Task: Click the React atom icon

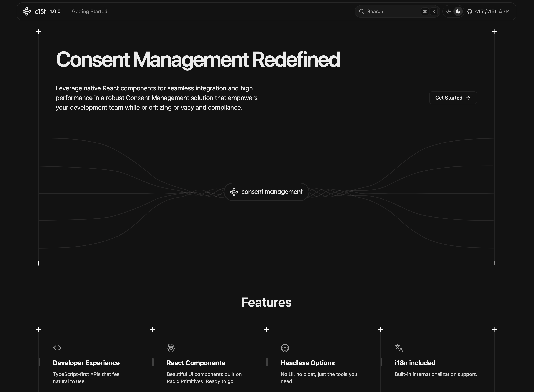Action: tap(171, 348)
